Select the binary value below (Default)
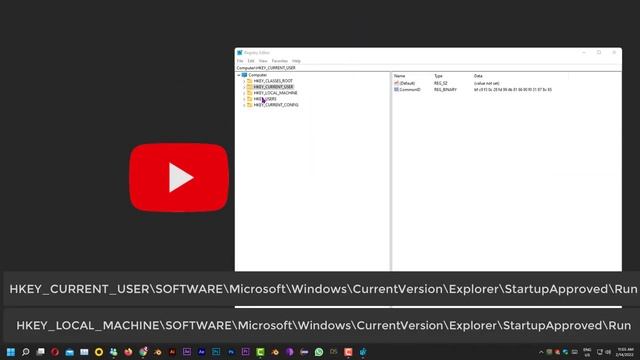The width and height of the screenshot is (640, 360). point(410,89)
